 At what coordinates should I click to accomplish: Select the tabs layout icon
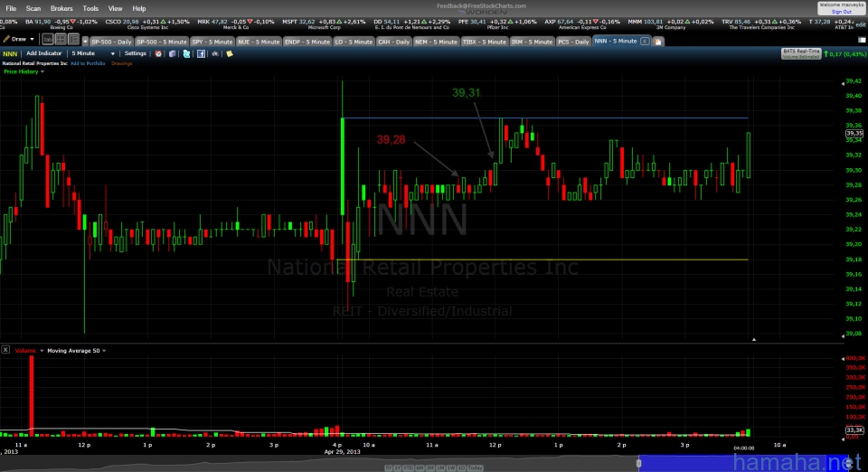pyautogui.click(x=48, y=39)
